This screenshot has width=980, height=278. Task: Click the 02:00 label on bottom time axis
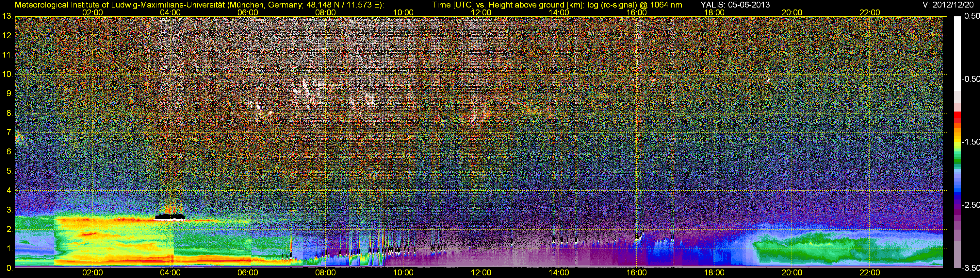[x=92, y=273]
